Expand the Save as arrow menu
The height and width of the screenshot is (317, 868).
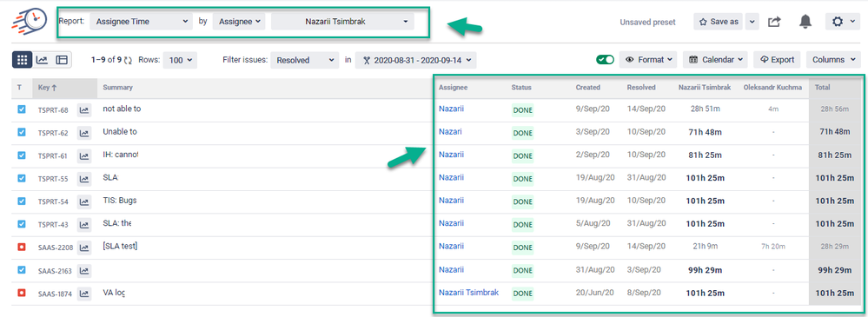click(x=752, y=22)
